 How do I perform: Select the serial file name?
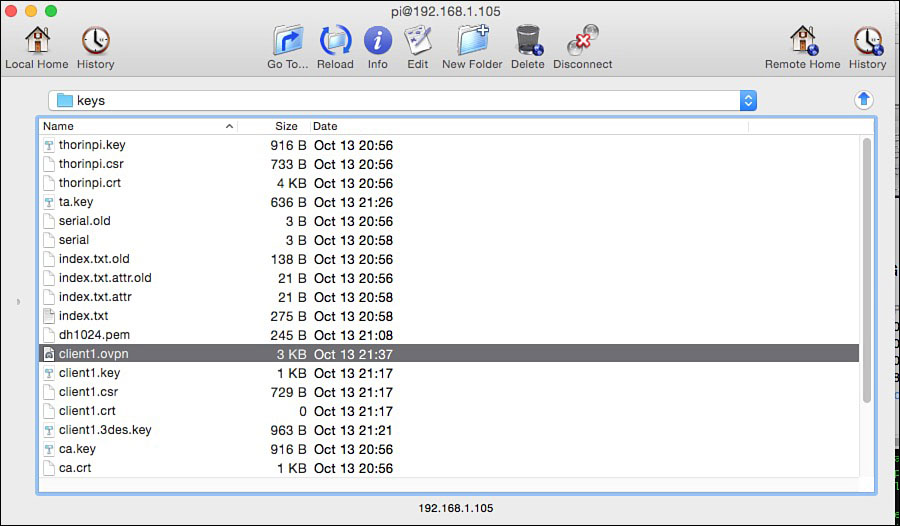tap(73, 240)
